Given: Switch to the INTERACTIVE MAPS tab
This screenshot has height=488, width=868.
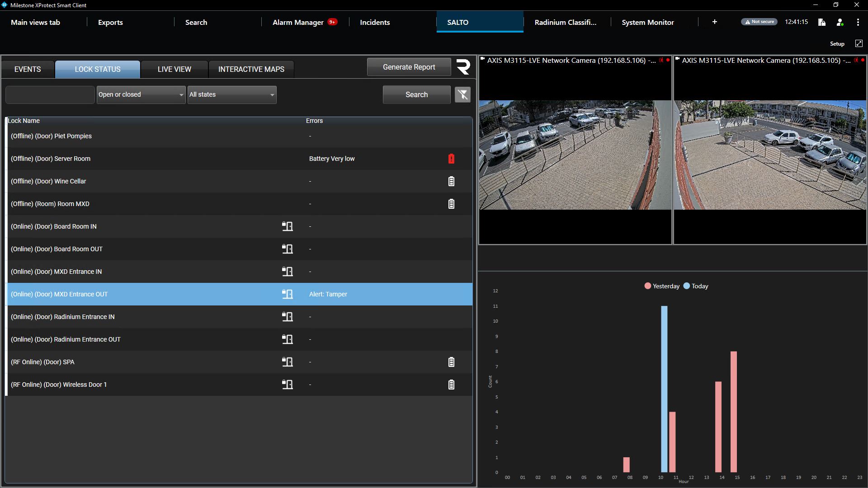Looking at the screenshot, I should click(x=251, y=69).
